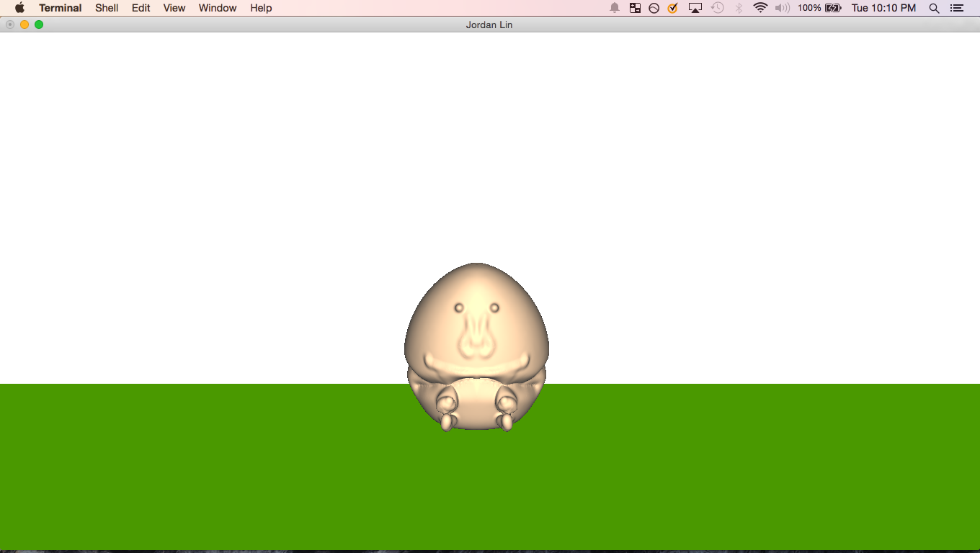980x553 pixels.
Task: Open the Terminal application menu
Action: (x=61, y=8)
